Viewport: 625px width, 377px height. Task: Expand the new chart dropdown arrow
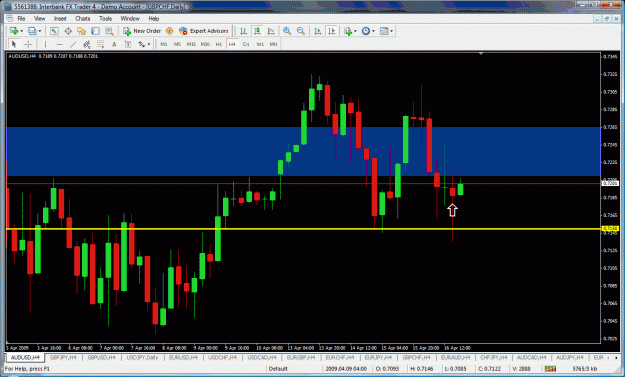coord(22,31)
